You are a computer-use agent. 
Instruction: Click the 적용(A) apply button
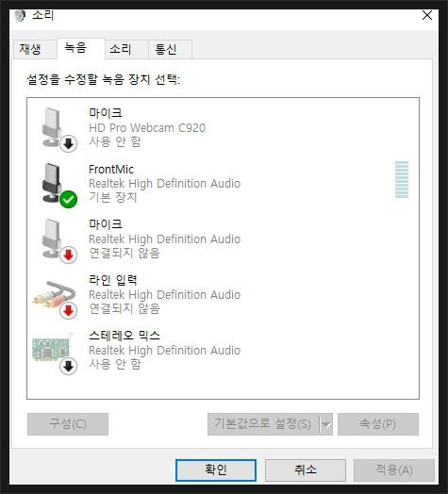click(394, 470)
